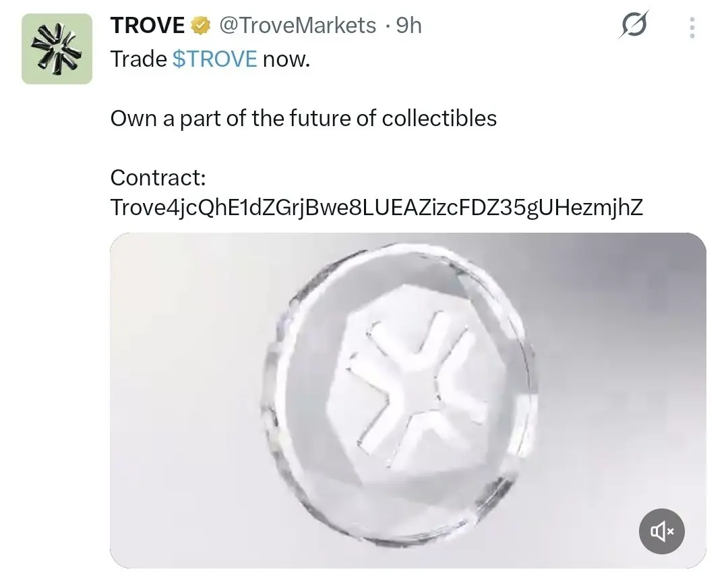Image resolution: width=728 pixels, height=582 pixels.
Task: Open the $TROVE cashtag link
Action: [x=214, y=59]
